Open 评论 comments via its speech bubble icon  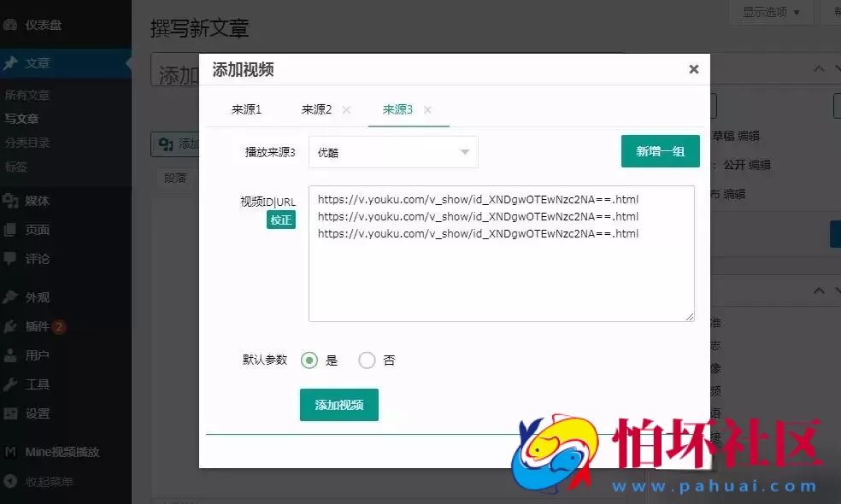coord(12,258)
